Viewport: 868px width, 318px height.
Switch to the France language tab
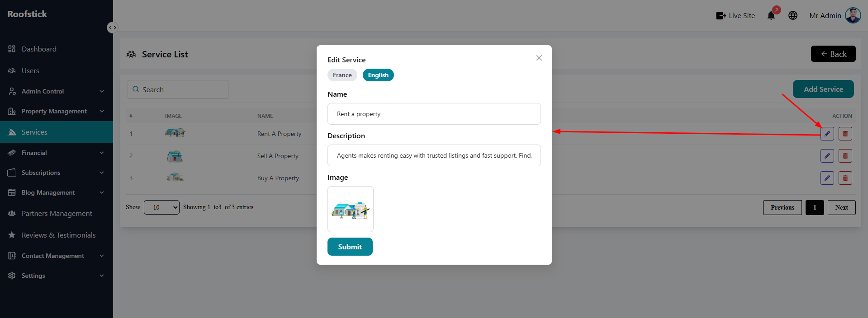click(342, 75)
